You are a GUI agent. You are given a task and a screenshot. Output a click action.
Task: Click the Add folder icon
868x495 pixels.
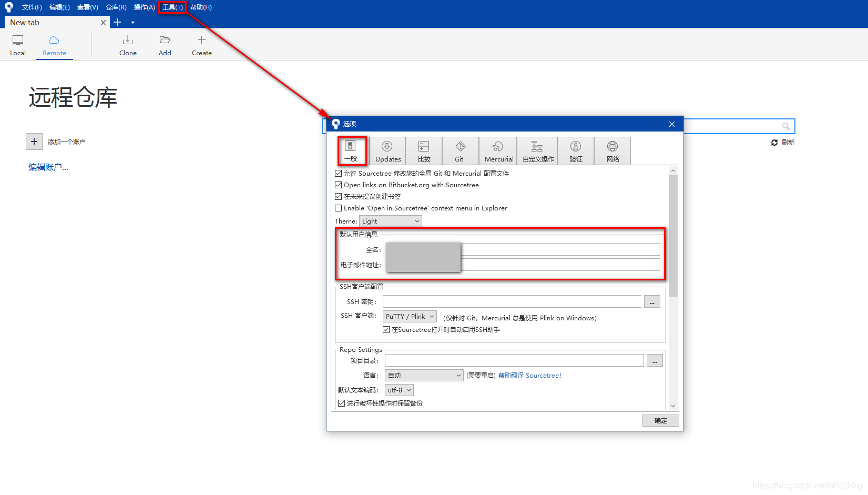(165, 40)
